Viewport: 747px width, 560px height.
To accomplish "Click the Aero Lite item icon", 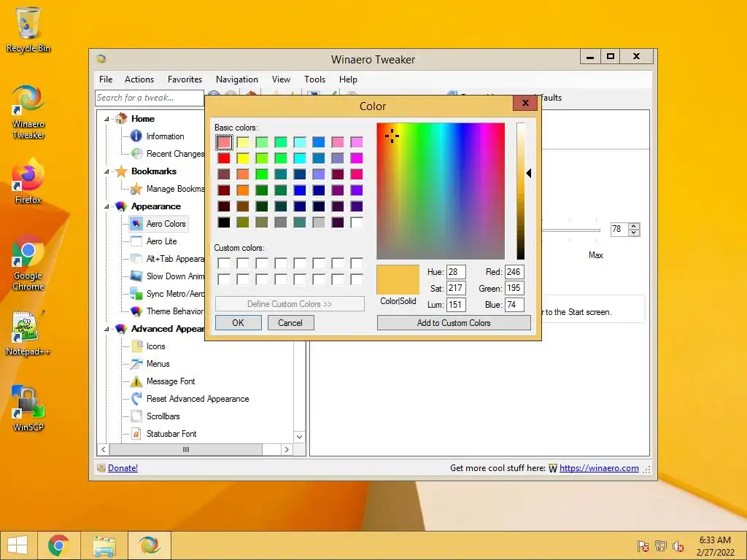I will (136, 241).
